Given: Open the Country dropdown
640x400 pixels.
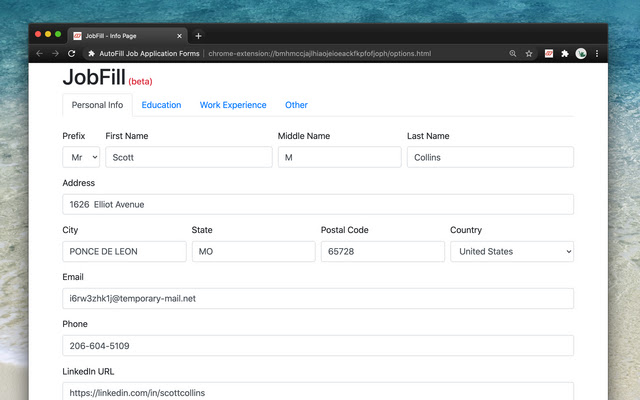Looking at the screenshot, I should [511, 252].
